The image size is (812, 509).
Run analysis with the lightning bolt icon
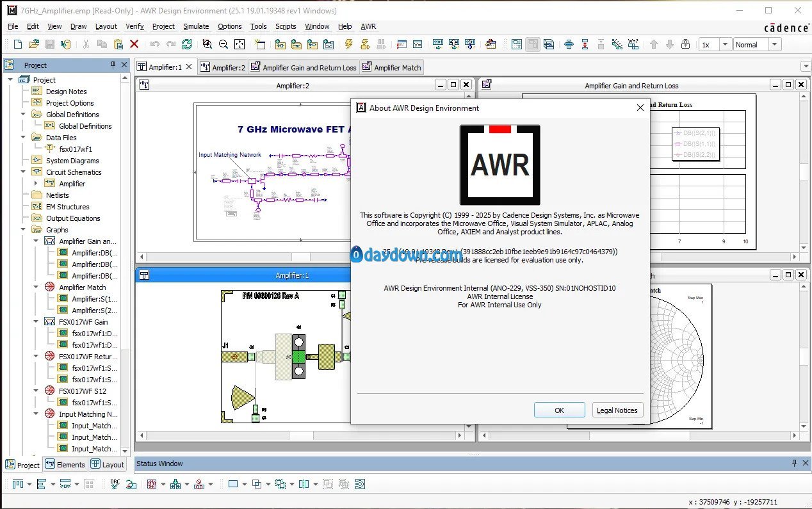348,44
